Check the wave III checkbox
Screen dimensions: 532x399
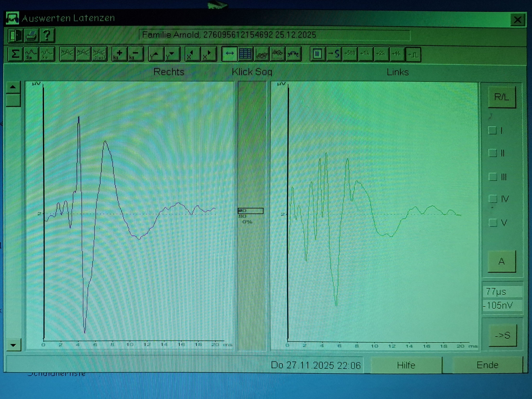pyautogui.click(x=493, y=177)
